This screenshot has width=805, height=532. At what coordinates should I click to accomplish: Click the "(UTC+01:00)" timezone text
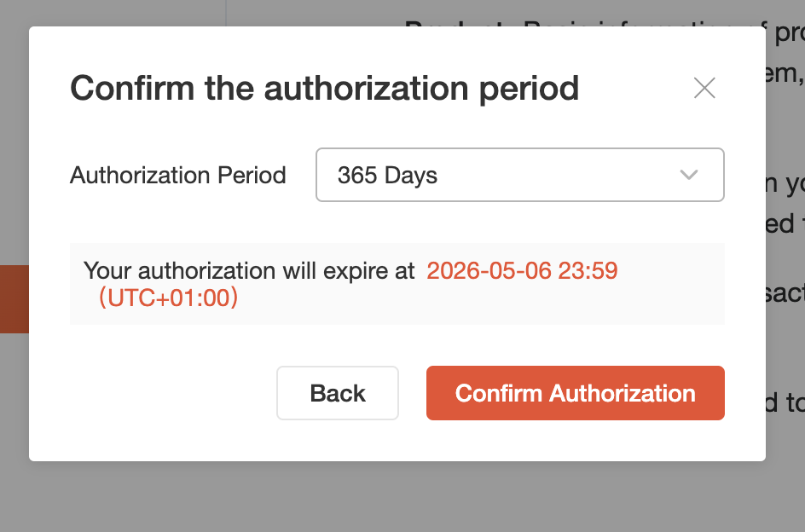[x=168, y=298]
